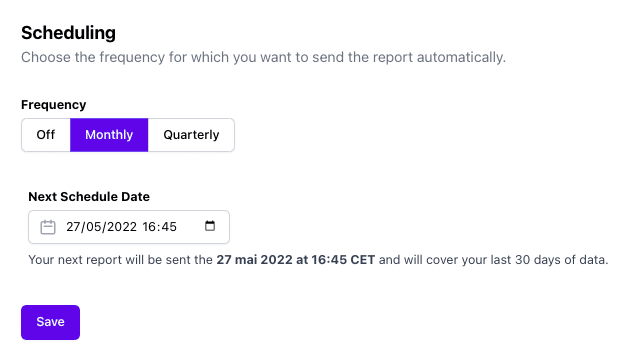This screenshot has width=617, height=360.
Task: Select the year 2022 in the date field
Action: (122, 227)
